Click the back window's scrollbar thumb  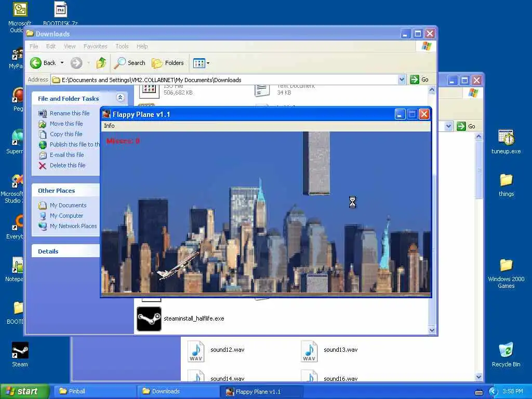tap(478, 170)
